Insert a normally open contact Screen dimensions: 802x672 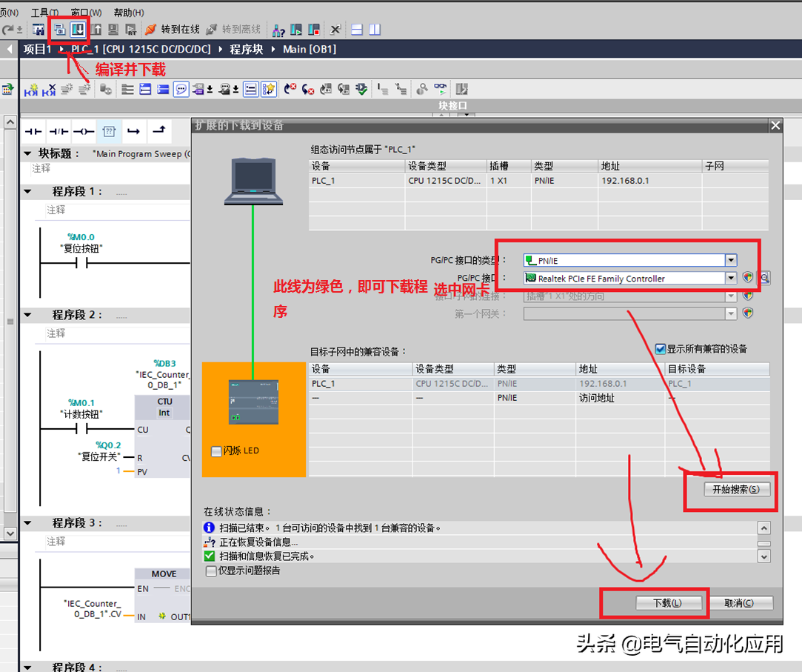(33, 132)
